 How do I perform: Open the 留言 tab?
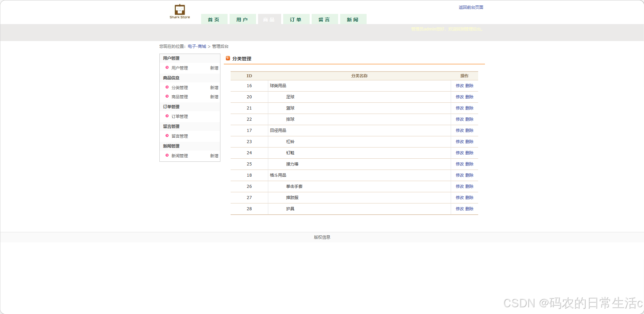coord(324,19)
